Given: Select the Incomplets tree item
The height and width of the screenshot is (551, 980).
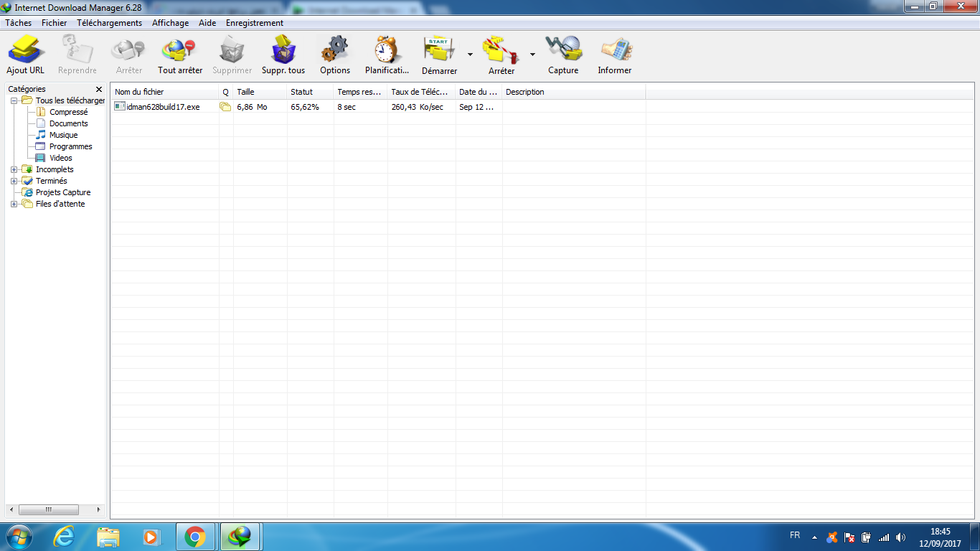Looking at the screenshot, I should point(55,169).
